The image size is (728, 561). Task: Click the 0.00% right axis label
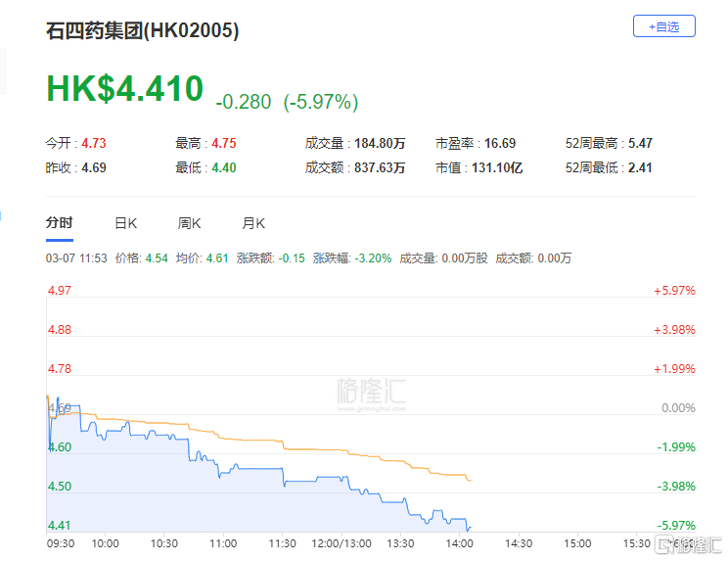click(678, 408)
